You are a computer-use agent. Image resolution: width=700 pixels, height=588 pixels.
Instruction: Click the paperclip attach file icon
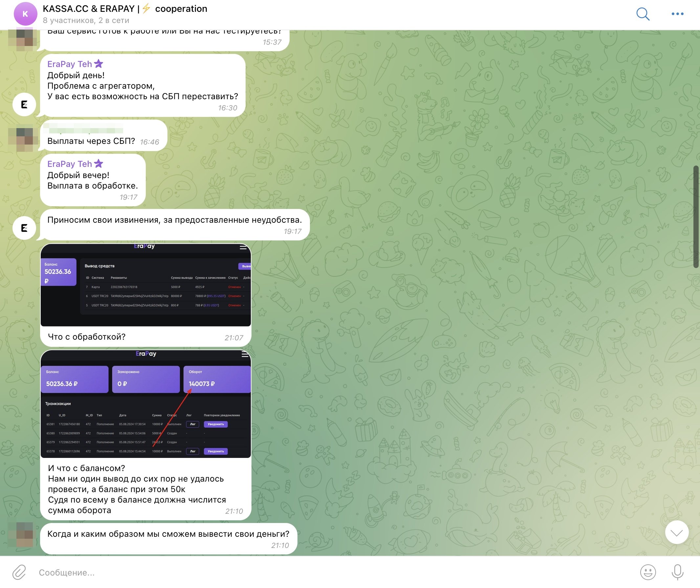pyautogui.click(x=19, y=572)
